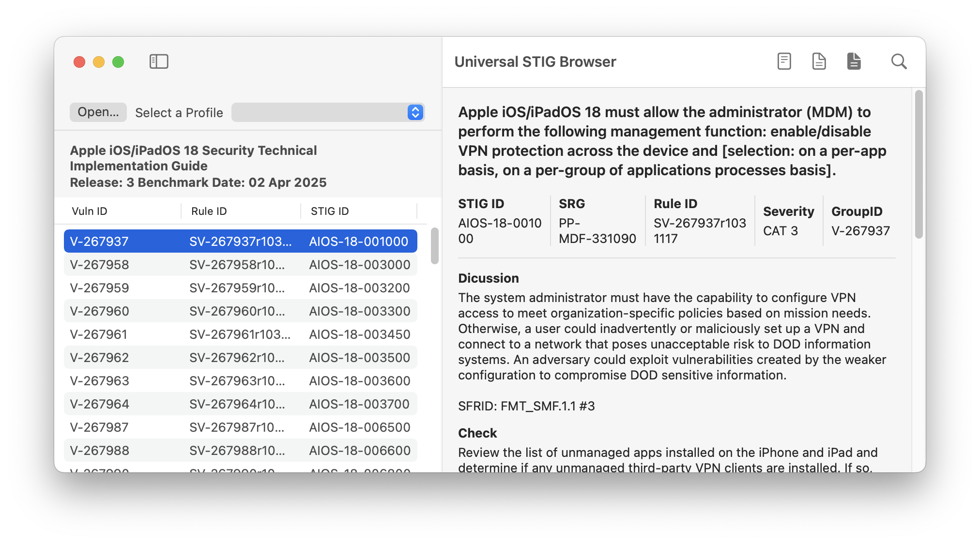Click Rule ID cell SV-267958r10...
The image size is (980, 544).
pos(237,265)
